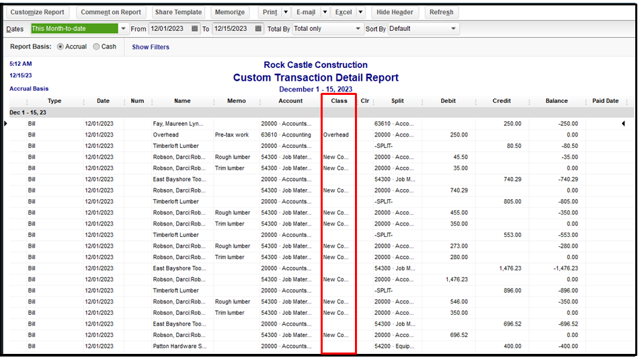Click the left-pointing row marker arrow beside Paid Date
The image size is (644, 364).
point(623,123)
